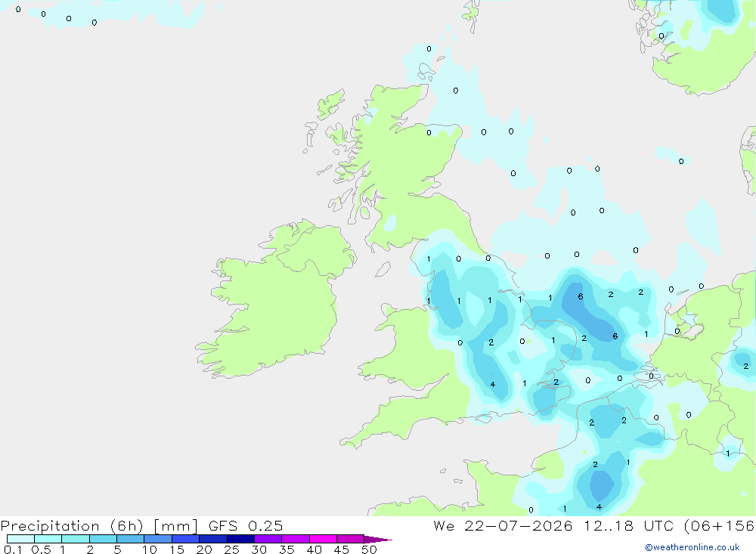The image size is (756, 554).
Task: Click the "15" legend scale label
Action: coord(177,549)
